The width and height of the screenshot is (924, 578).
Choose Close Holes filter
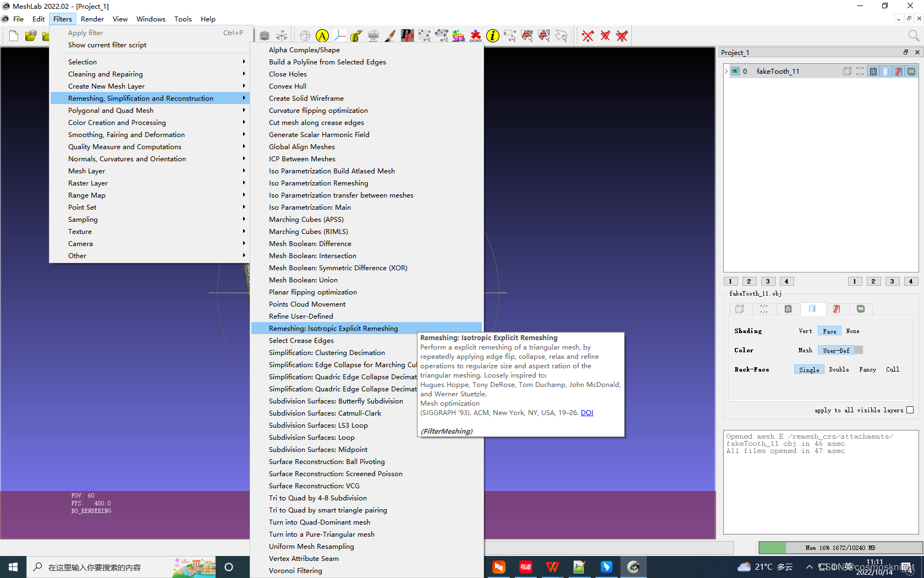pos(366,74)
